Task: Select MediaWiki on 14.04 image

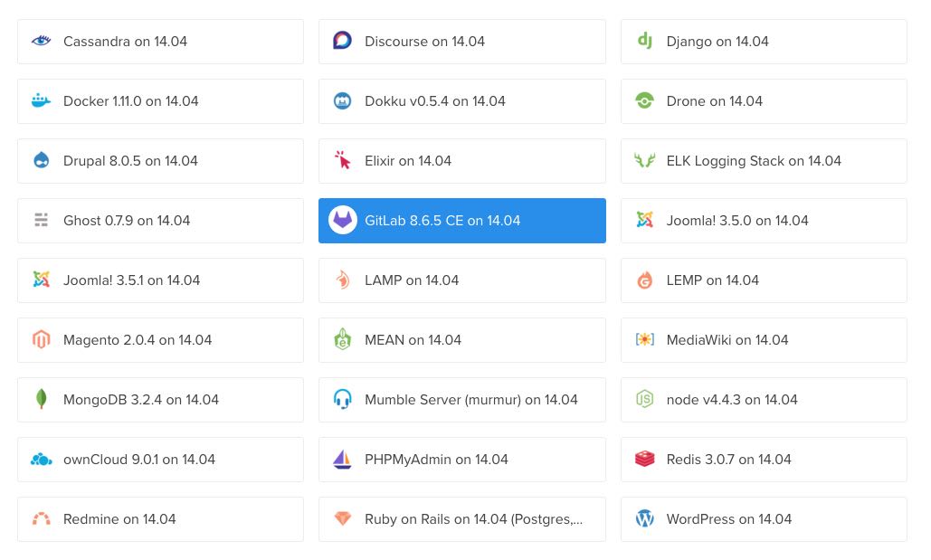Action: tap(764, 340)
